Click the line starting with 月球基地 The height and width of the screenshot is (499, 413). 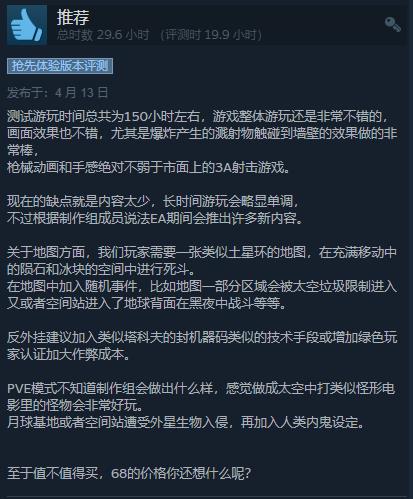(185, 422)
